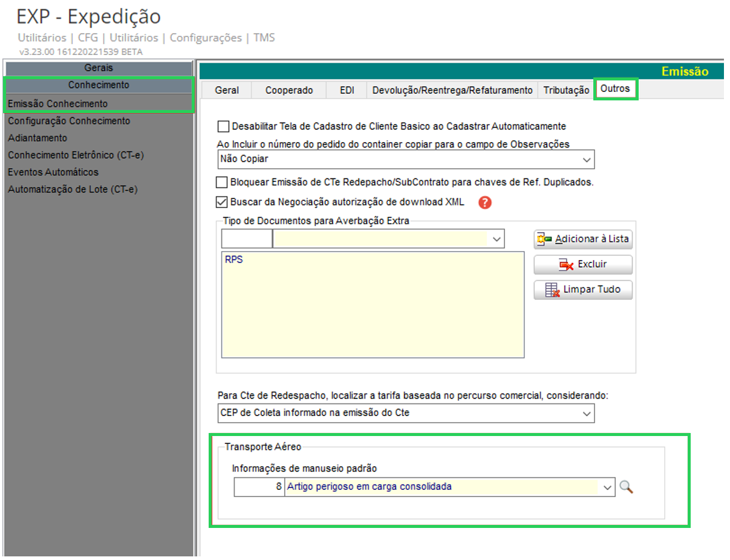This screenshot has width=730, height=560.
Task: Select Conhecimento Eletrônico (CT-e) item
Action: (x=76, y=155)
